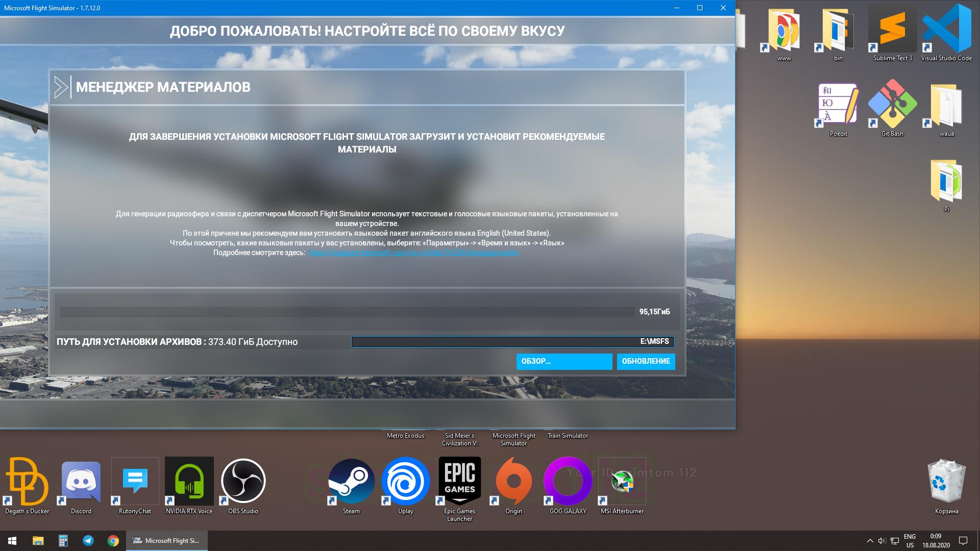Click the ОБЗОР… browse button

(564, 361)
